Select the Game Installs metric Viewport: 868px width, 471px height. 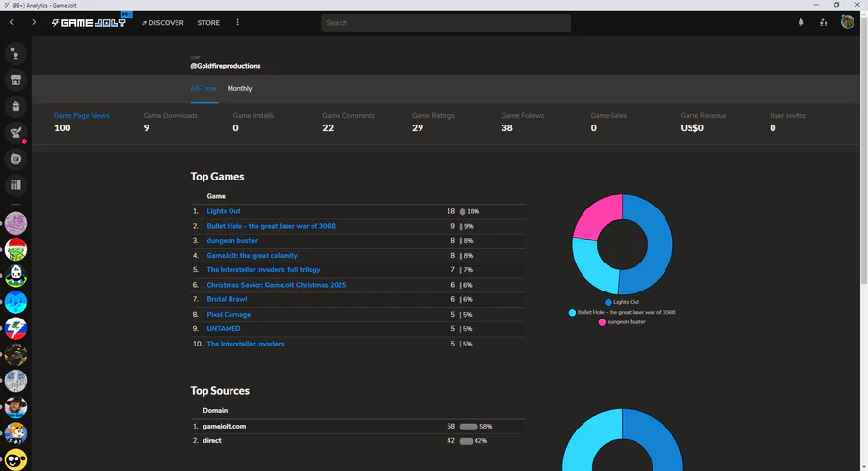point(253,122)
